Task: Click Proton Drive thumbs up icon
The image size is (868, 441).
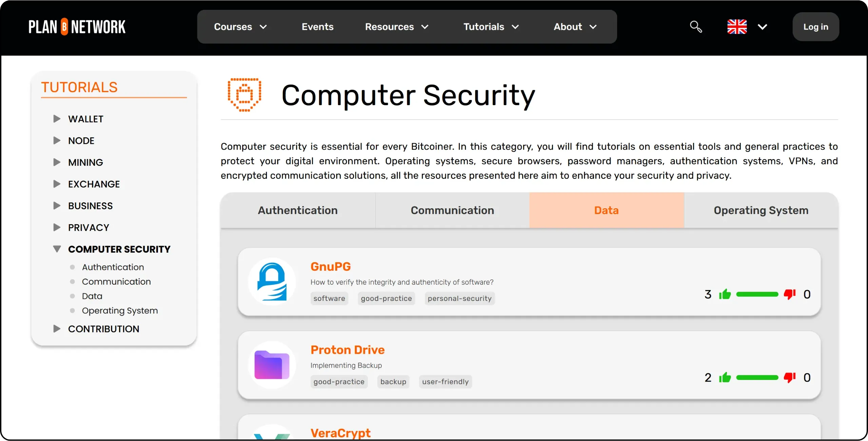Action: click(725, 377)
